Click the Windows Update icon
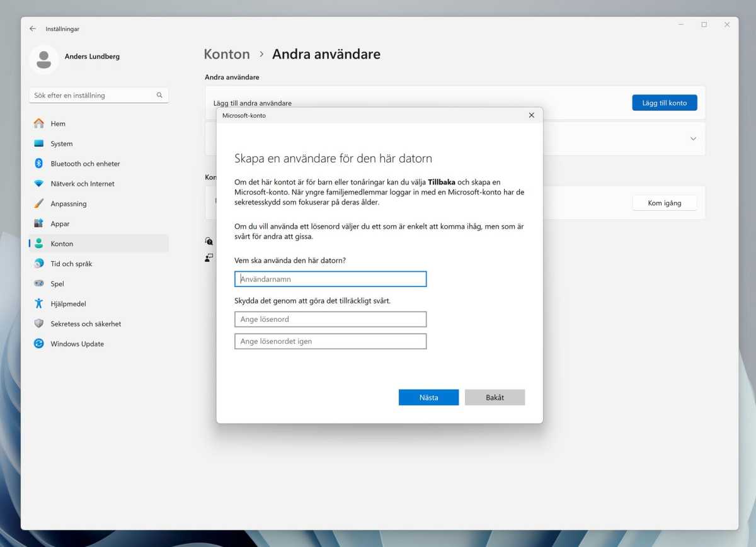 tap(39, 344)
